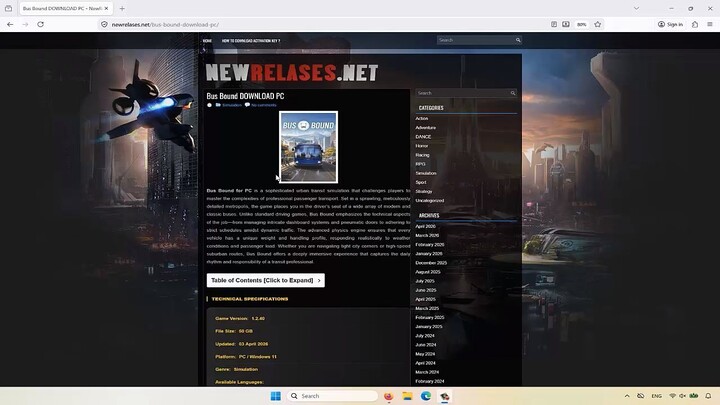Click the Sign in button
This screenshot has width=720, height=405.
(x=670, y=24)
